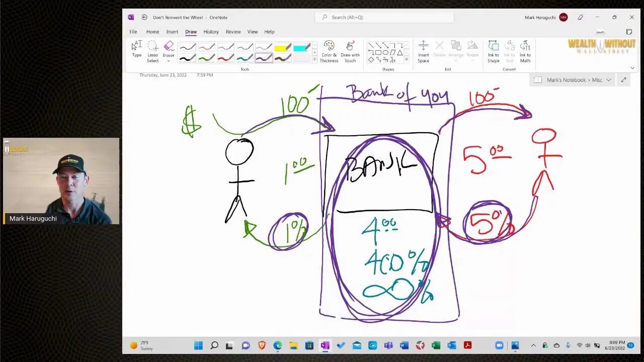Click the page time 7:59 PM

tap(204, 75)
